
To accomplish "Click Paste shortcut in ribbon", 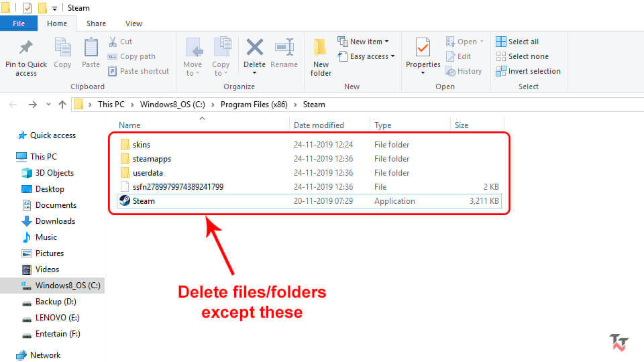I will (x=138, y=71).
